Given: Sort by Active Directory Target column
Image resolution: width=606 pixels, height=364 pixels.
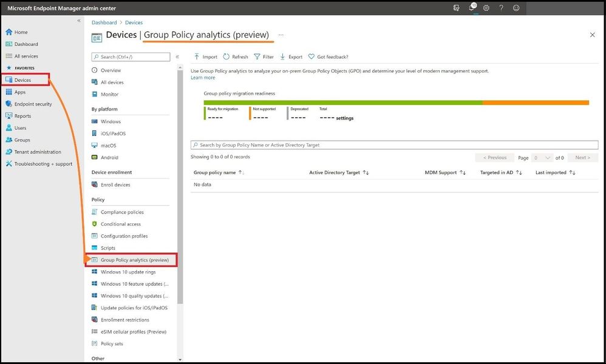Looking at the screenshot, I should point(339,172).
